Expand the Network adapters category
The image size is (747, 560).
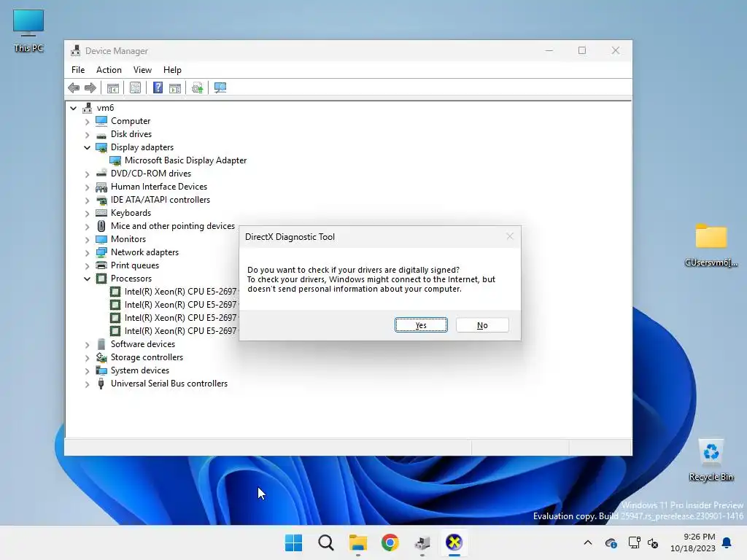tap(88, 252)
